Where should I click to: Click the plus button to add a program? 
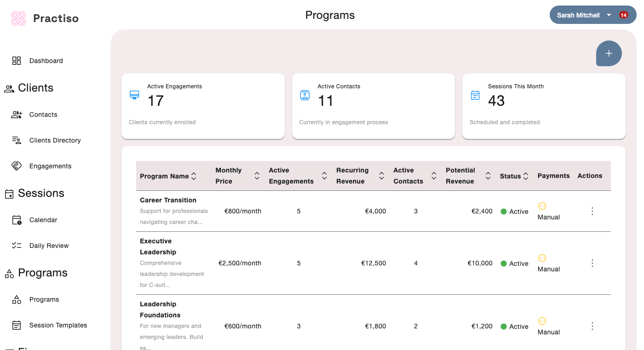point(609,53)
